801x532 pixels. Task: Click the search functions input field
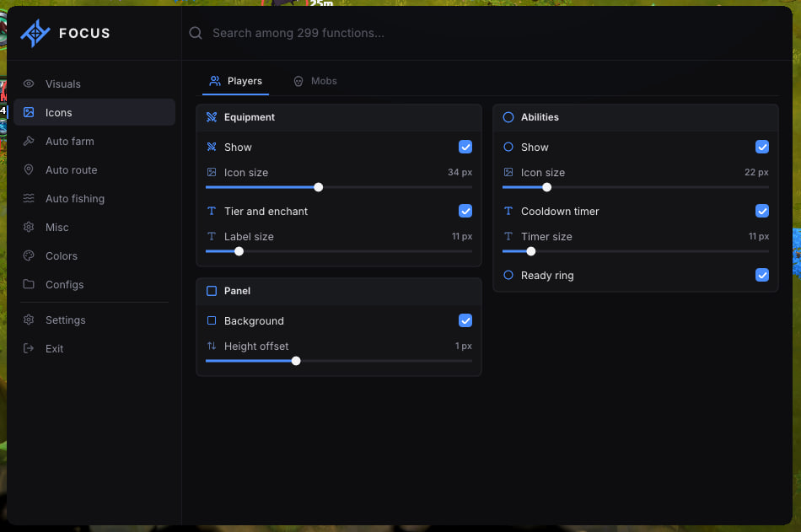click(486, 33)
